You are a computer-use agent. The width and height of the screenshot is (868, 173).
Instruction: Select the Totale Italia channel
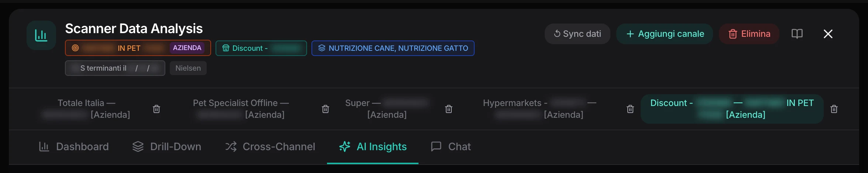click(x=86, y=109)
